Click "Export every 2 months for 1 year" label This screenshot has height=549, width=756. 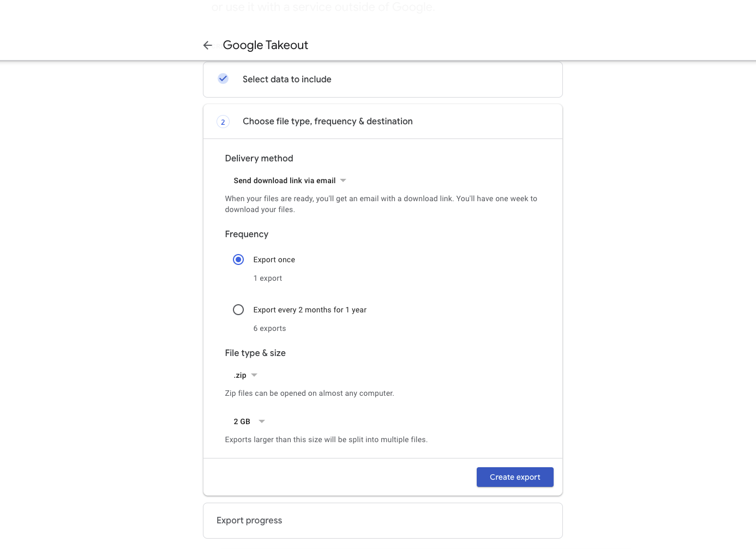click(x=310, y=310)
